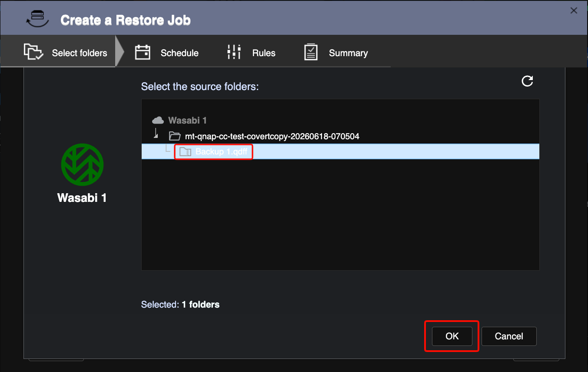Click the cloud icon beside Wasabi 1
Viewport: 588px width, 372px height.
tap(158, 120)
